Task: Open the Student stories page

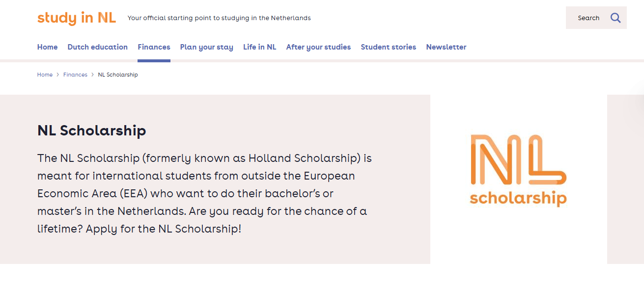Action: tap(388, 47)
